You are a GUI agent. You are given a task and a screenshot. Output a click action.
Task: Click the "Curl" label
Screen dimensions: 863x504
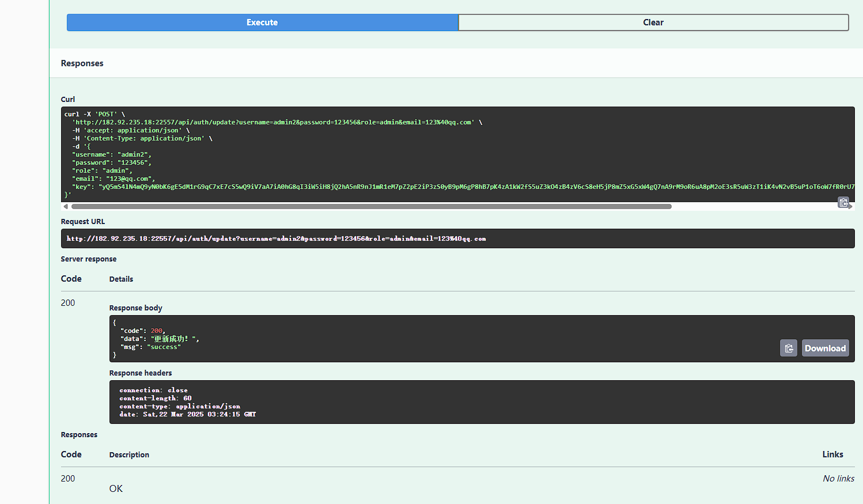(x=68, y=99)
